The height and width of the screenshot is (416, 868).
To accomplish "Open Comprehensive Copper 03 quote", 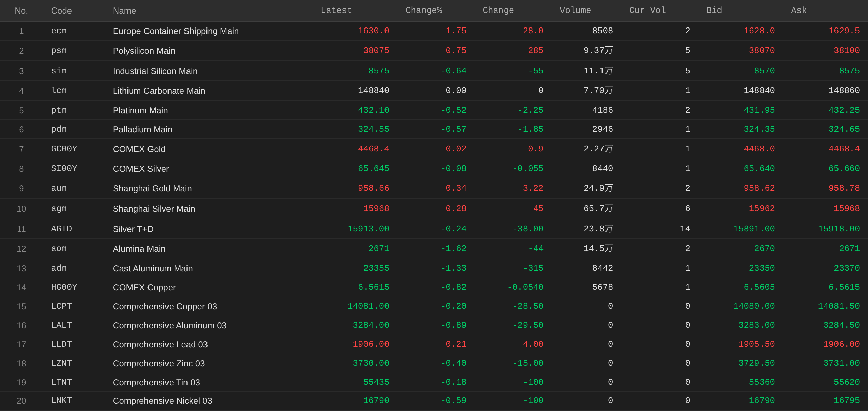I will click(434, 306).
